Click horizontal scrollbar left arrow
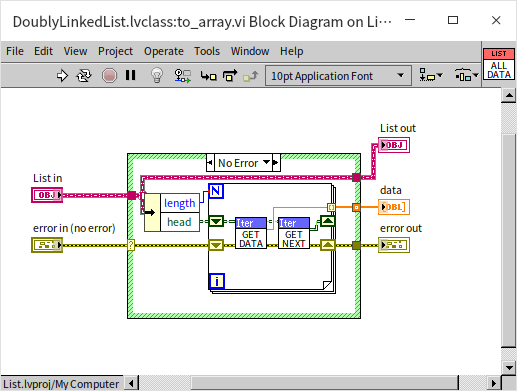Image resolution: width=517 pixels, height=391 pixels. 131,383
